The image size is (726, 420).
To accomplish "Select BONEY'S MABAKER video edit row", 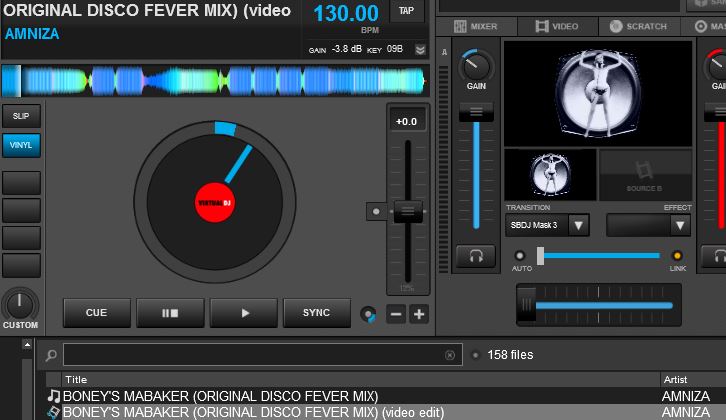I will [x=385, y=412].
